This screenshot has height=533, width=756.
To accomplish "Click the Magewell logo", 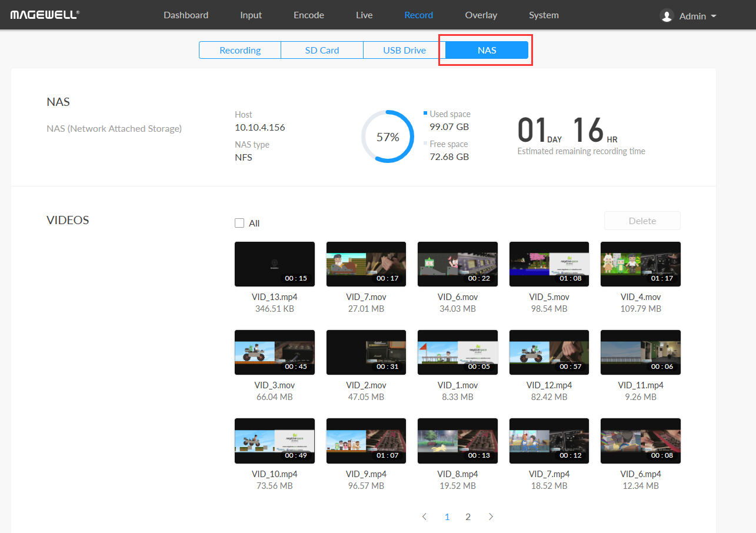I will (x=45, y=15).
